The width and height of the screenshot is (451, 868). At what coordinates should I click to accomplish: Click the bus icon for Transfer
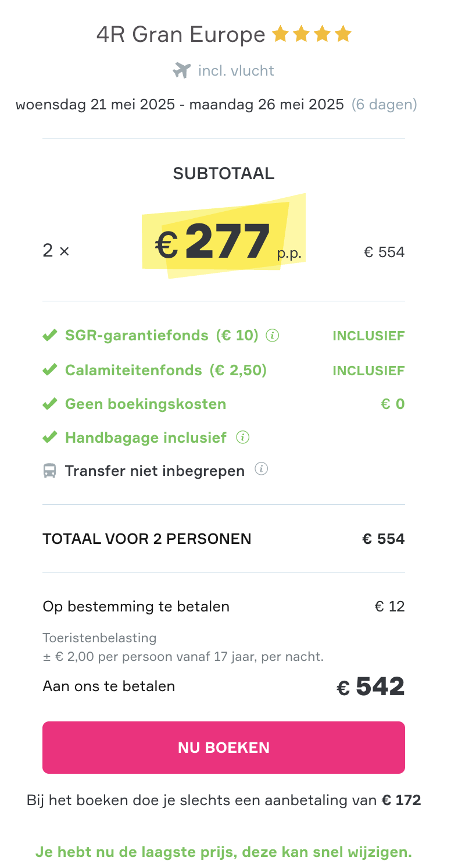click(50, 471)
